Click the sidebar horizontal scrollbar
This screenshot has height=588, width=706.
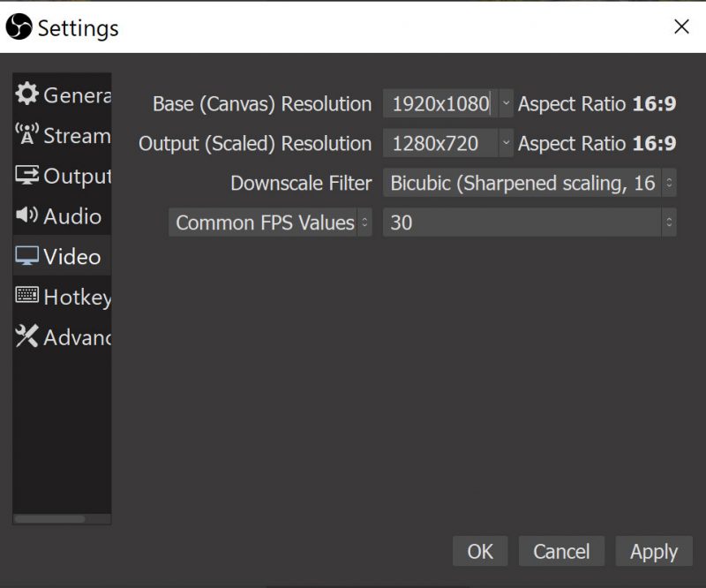tap(49, 519)
